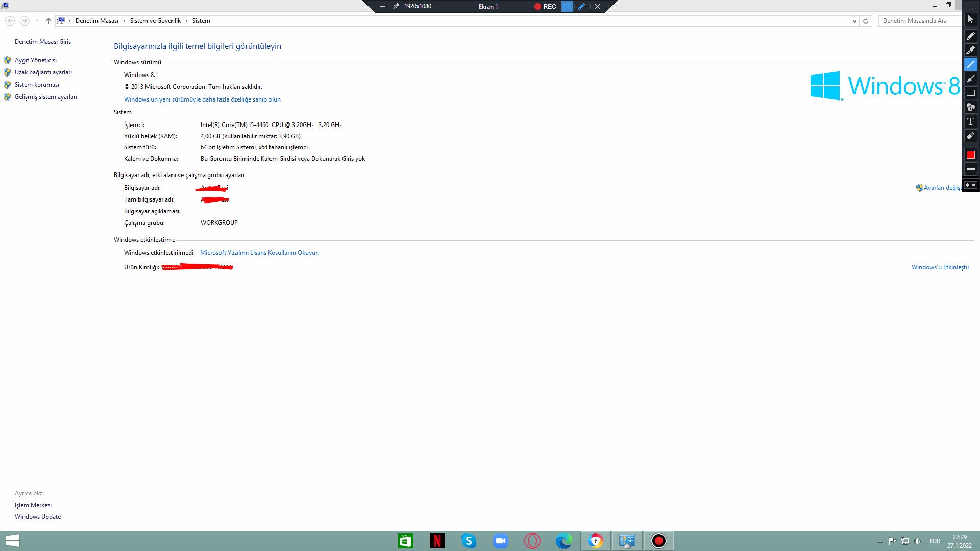Expand the address bar history dropdown
980x551 pixels.
(854, 21)
